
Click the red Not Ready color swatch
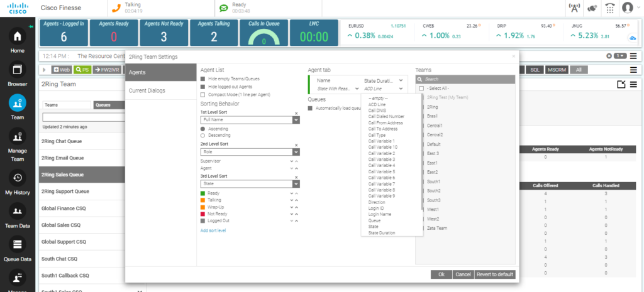tap(203, 214)
